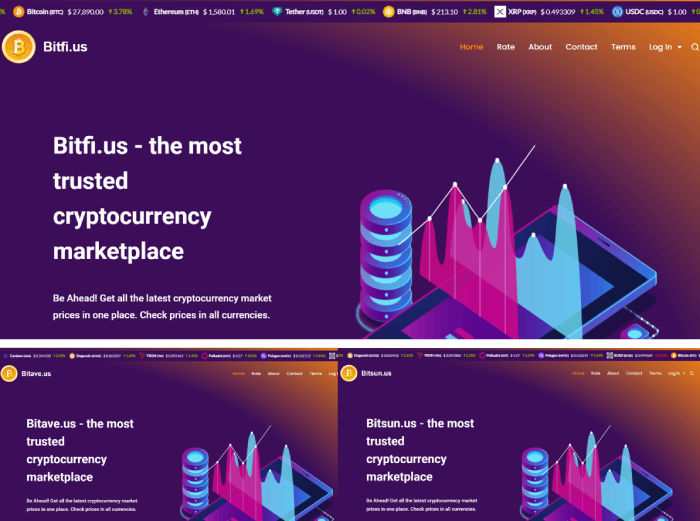This screenshot has height=521, width=700.
Task: Click the Bitcoin ticker icon on Bitsun.us
Action: click(x=674, y=356)
